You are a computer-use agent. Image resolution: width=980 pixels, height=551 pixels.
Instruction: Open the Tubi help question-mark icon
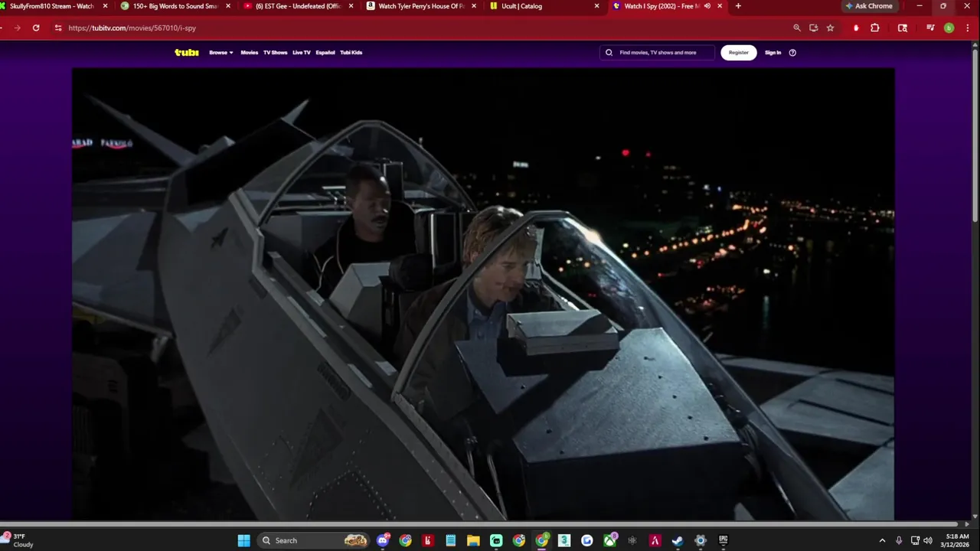coord(792,53)
